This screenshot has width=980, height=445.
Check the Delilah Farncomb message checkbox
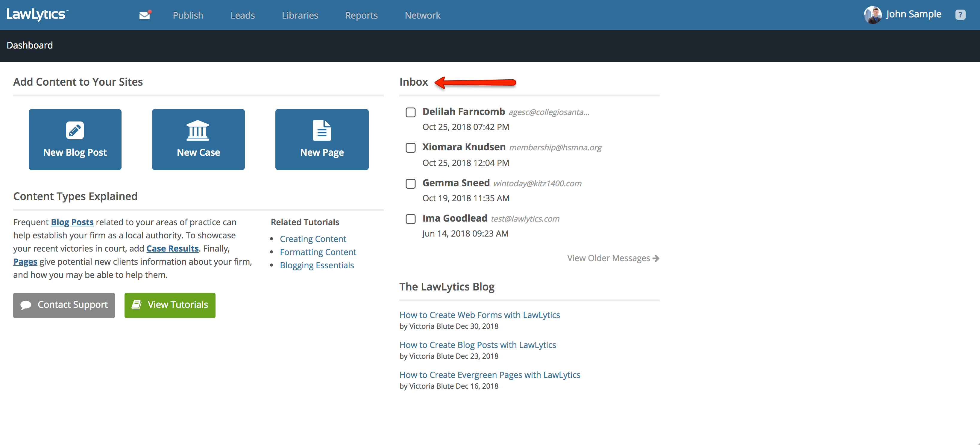click(x=410, y=112)
